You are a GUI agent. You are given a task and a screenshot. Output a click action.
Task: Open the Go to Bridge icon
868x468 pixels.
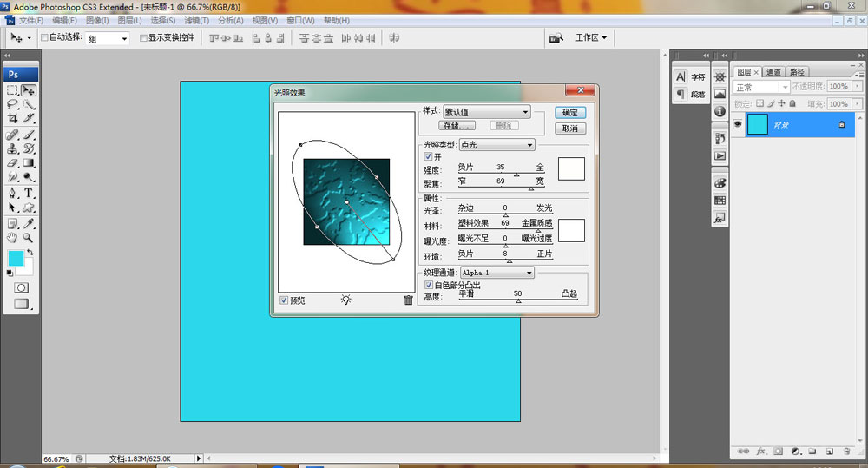[556, 37]
